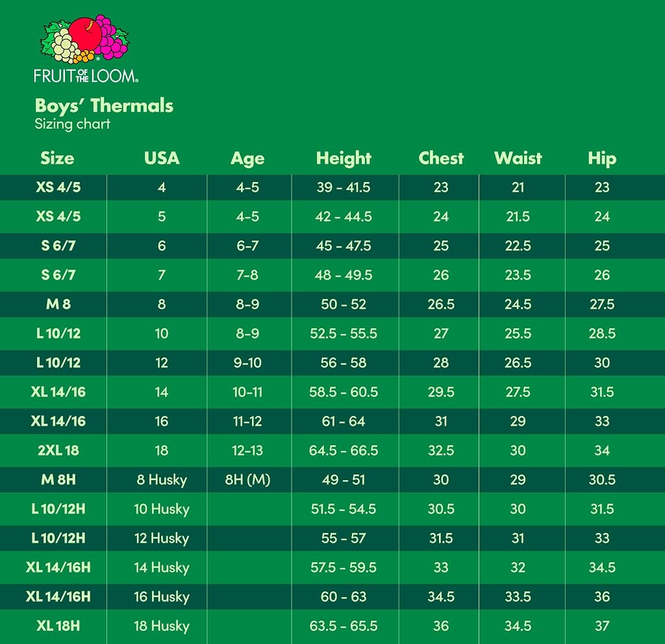The width and height of the screenshot is (665, 644).
Task: Click the 8 Husky USA cell
Action: click(162, 480)
